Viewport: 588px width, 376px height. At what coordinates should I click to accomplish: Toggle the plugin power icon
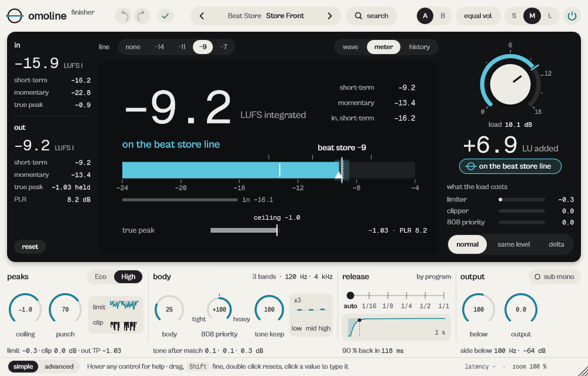572,16
